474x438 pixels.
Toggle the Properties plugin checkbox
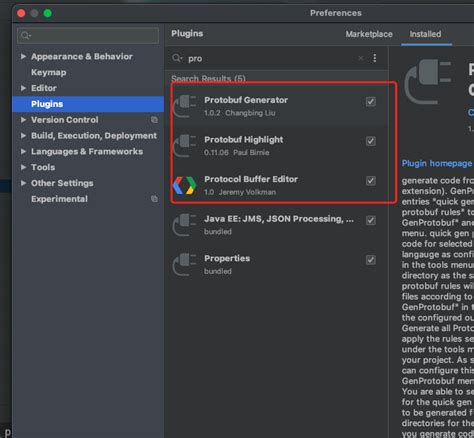pos(371,260)
